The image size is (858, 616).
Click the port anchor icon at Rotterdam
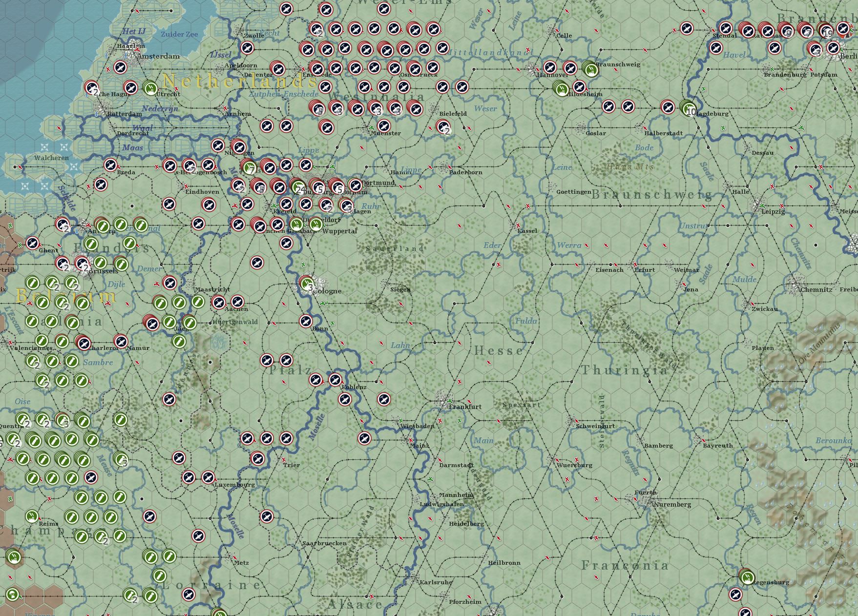[x=96, y=114]
